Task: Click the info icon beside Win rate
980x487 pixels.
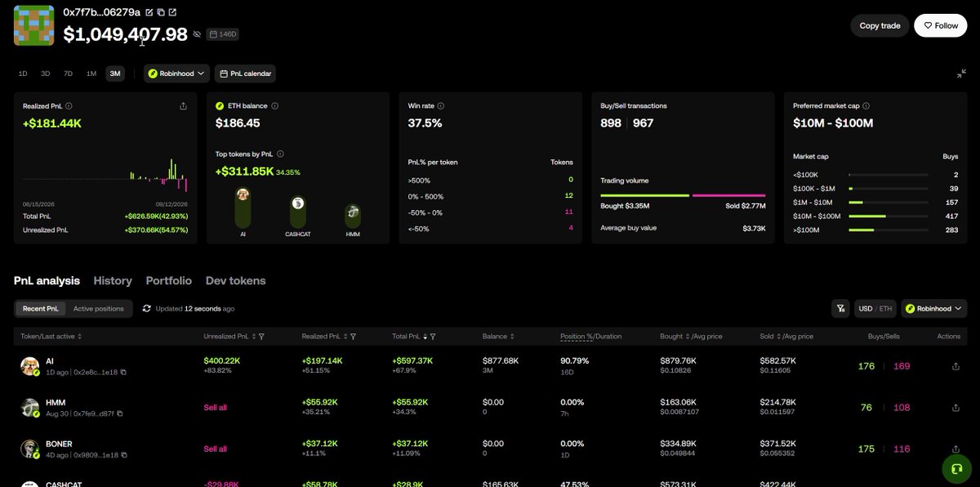Action: 441,105
